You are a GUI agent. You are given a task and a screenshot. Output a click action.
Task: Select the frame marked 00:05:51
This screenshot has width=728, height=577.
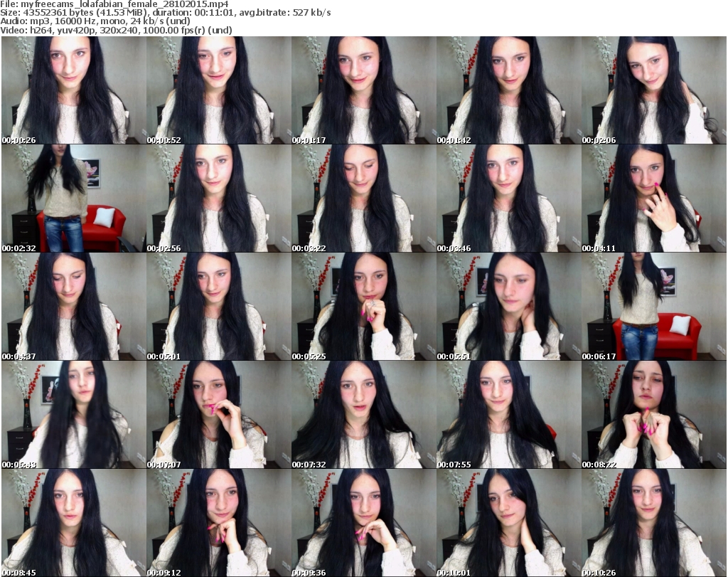509,307
